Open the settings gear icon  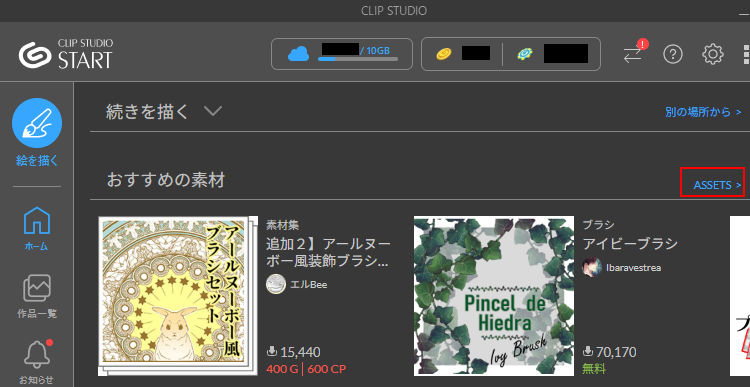(713, 54)
